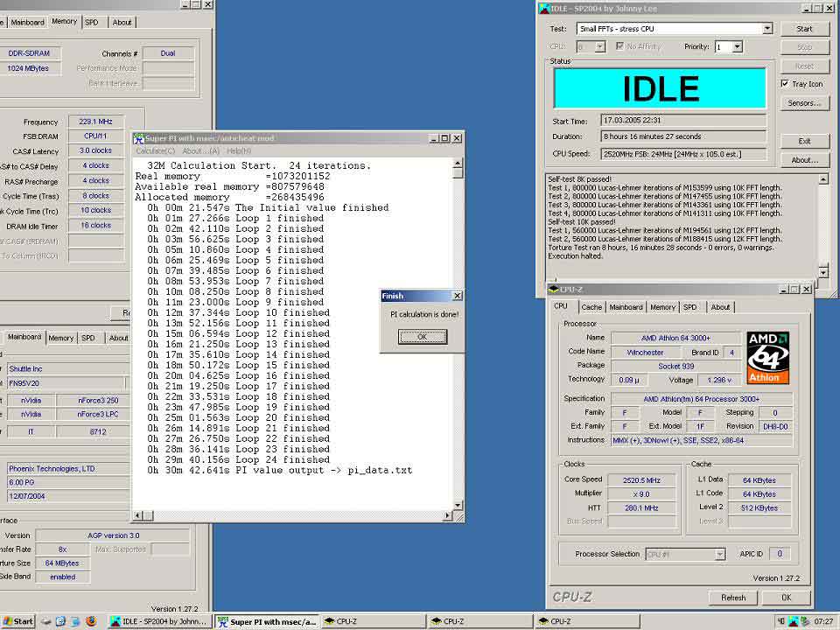Click SP2004 log scrollbar down arrow
The width and height of the screenshot is (840, 630).
(823, 272)
